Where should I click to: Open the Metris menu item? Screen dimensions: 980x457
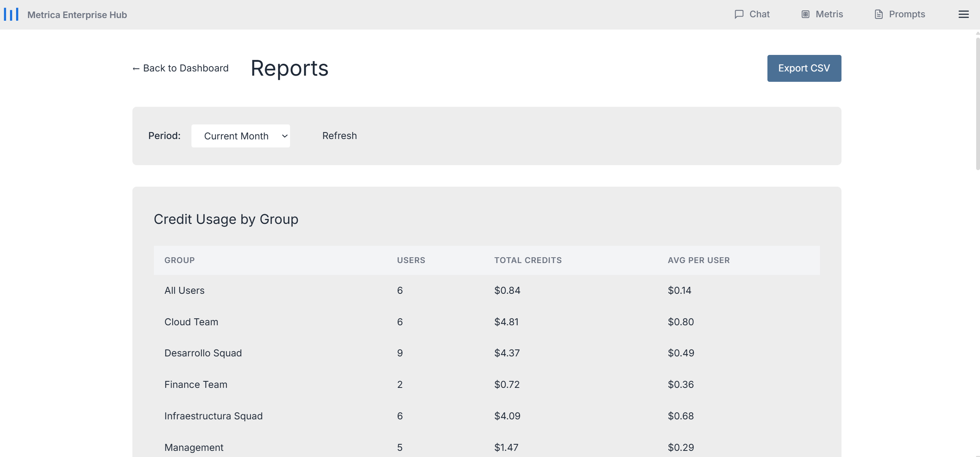coord(829,15)
